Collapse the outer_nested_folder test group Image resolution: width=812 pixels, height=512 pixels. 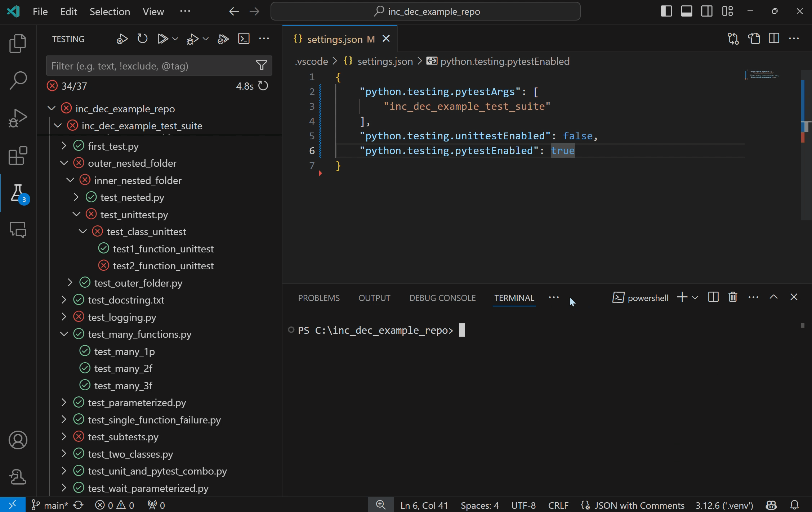[64, 163]
